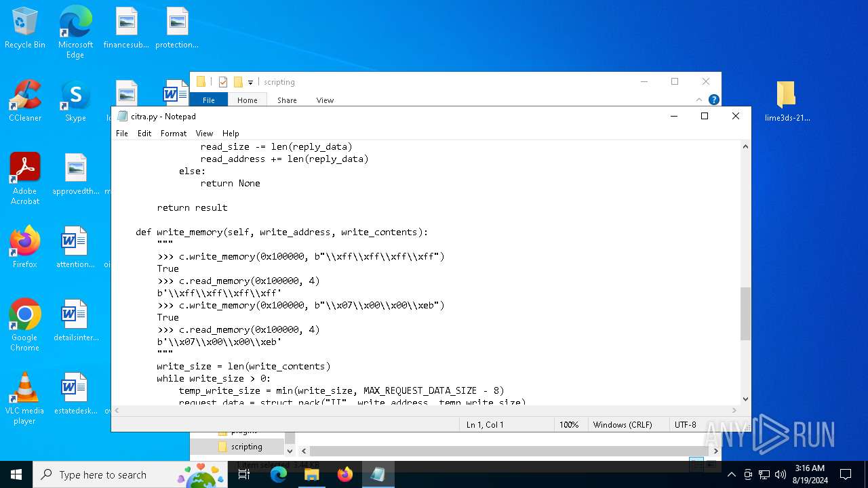
Task: Launch Adobe Acrobat from the desktop
Action: point(25,179)
